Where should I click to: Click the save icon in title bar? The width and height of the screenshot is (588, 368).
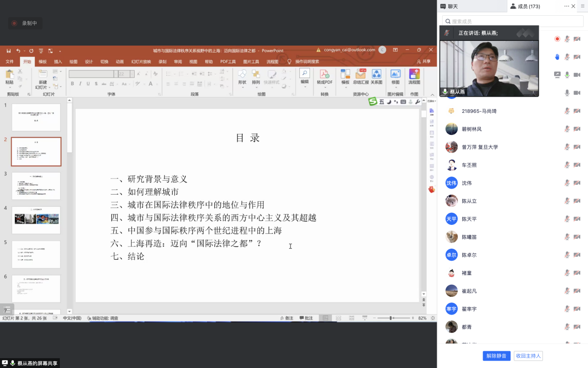(8, 51)
